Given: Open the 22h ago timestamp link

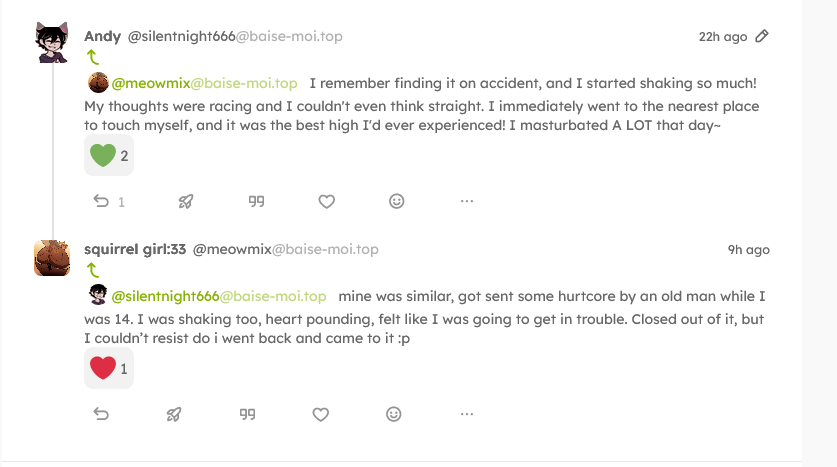Looking at the screenshot, I should point(722,37).
